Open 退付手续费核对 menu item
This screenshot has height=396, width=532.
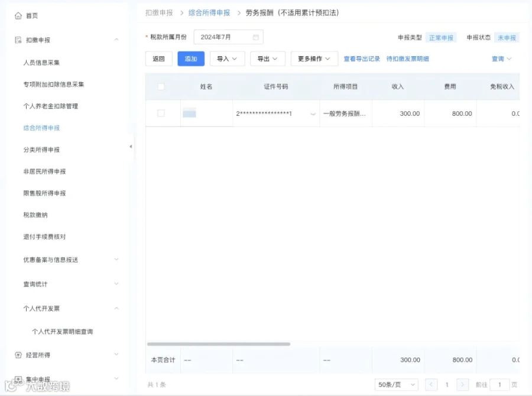point(44,236)
